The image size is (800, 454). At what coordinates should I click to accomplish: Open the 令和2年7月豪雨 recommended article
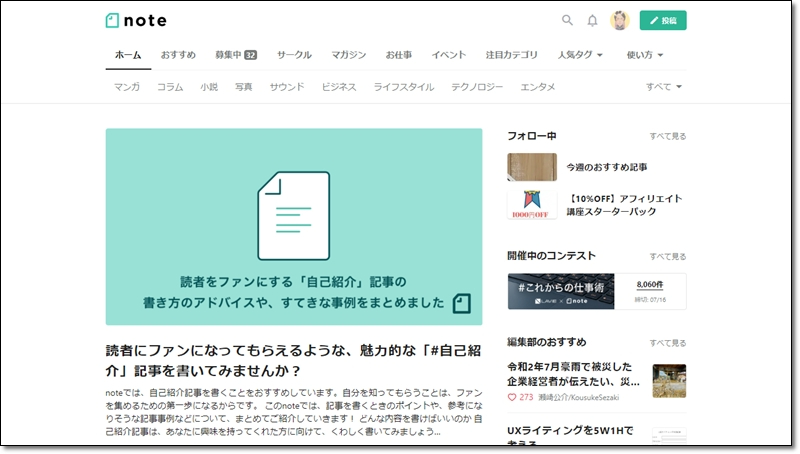pyautogui.click(x=576, y=373)
